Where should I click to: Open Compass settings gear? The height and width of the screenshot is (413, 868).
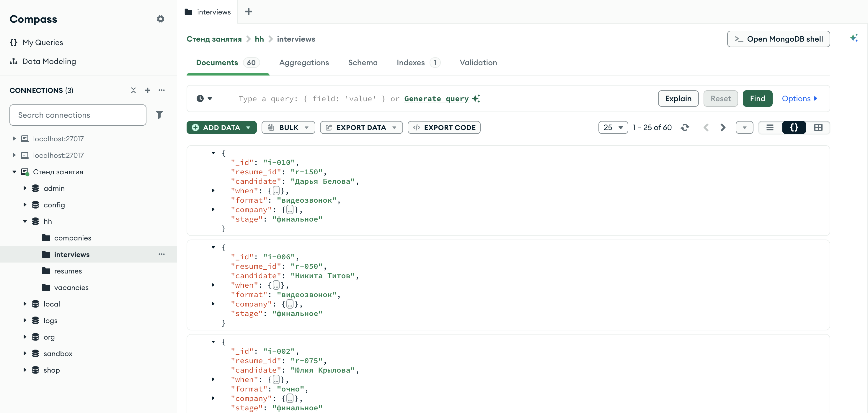(160, 19)
